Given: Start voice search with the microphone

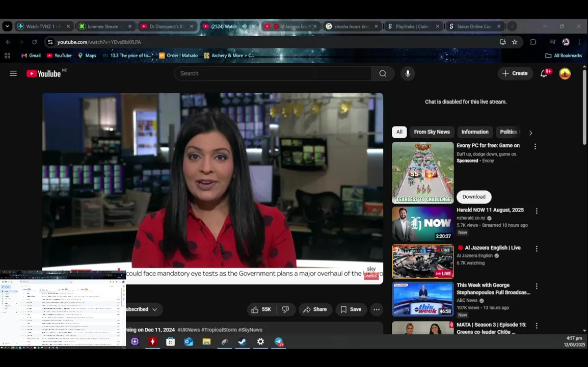Looking at the screenshot, I should (x=408, y=73).
